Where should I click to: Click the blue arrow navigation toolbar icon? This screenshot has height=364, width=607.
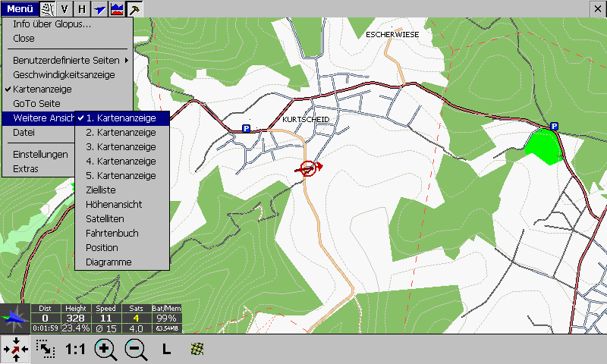pyautogui.click(x=99, y=9)
